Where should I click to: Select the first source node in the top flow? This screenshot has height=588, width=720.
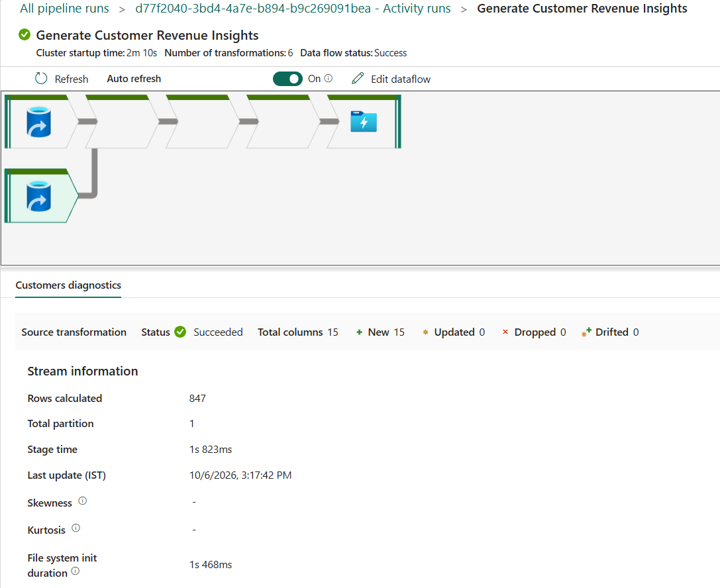(x=41, y=122)
